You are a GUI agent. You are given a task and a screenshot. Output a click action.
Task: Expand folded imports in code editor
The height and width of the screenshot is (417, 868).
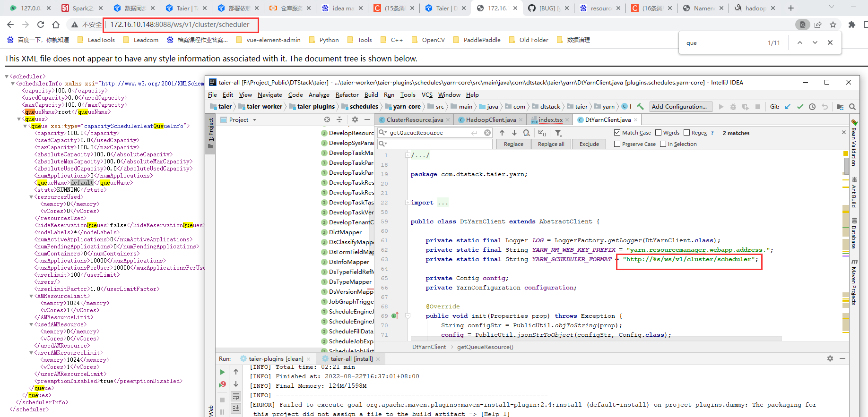pyautogui.click(x=408, y=203)
